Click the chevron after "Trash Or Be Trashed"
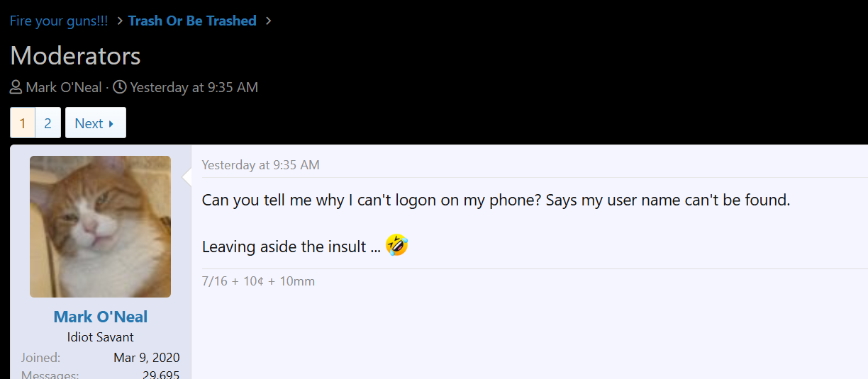 pyautogui.click(x=268, y=21)
